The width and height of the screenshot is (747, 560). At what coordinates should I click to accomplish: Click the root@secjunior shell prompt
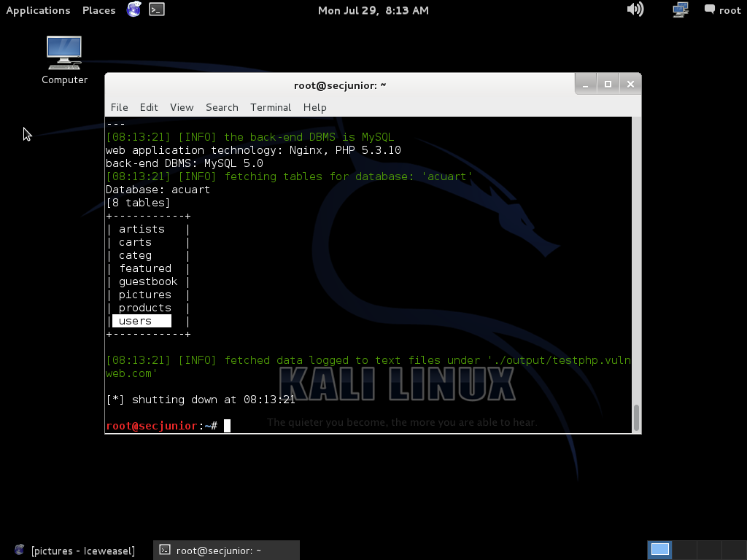click(x=161, y=426)
